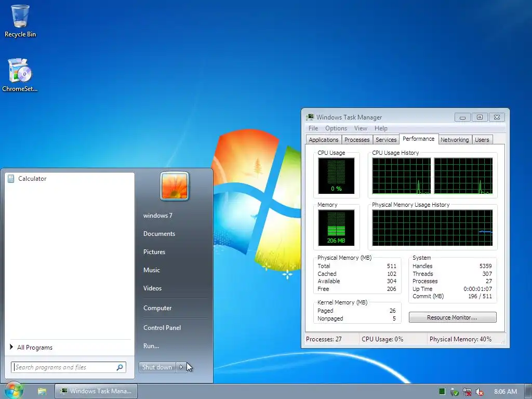The height and width of the screenshot is (399, 532).
Task: Click the Task Manager title bar icon
Action: (x=310, y=117)
